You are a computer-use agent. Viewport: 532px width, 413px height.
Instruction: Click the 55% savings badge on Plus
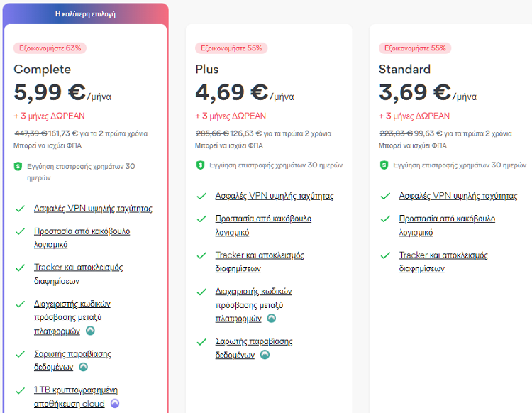click(x=231, y=48)
